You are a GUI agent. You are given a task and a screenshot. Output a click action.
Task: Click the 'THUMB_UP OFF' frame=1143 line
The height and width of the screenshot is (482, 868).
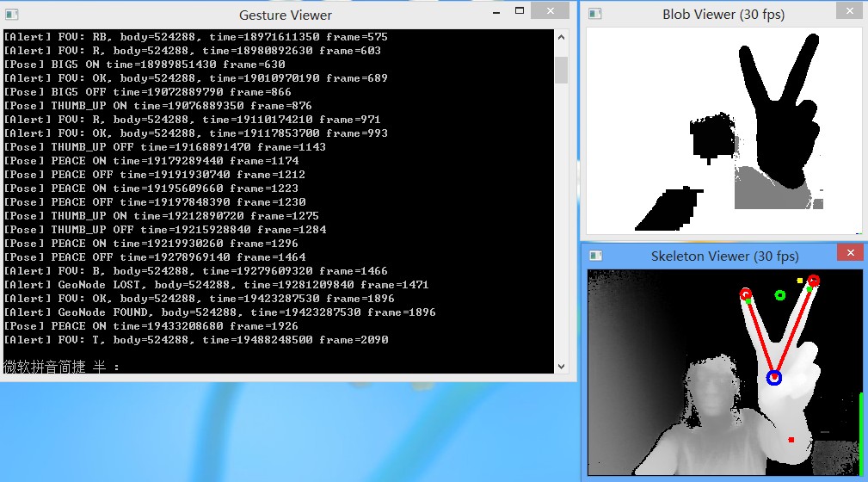point(165,147)
